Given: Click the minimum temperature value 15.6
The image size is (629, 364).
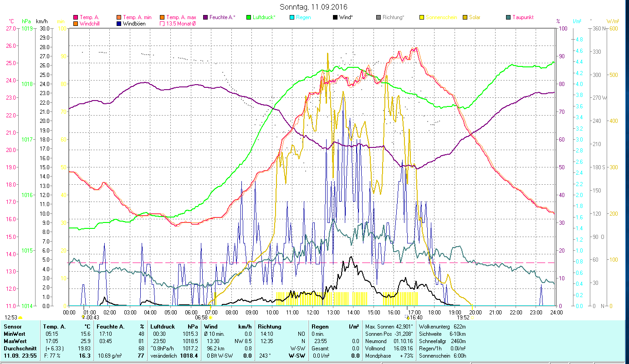Looking at the screenshot, I should 85,334.
